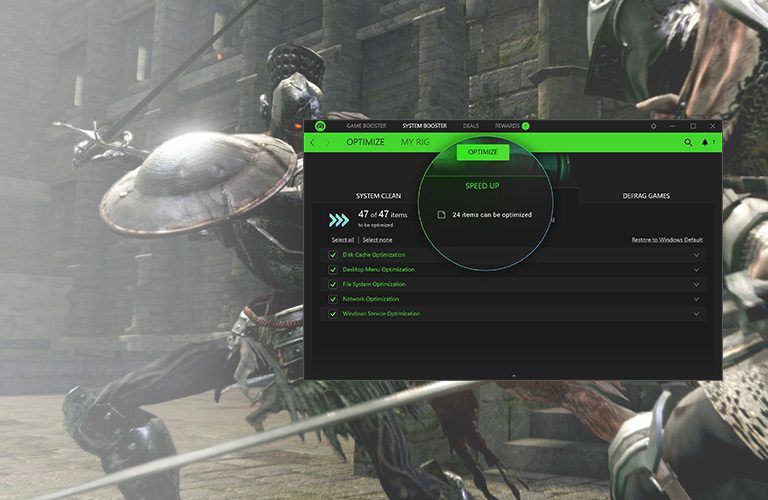
Task: Switch to the My Rig sub-tab
Action: 415,142
